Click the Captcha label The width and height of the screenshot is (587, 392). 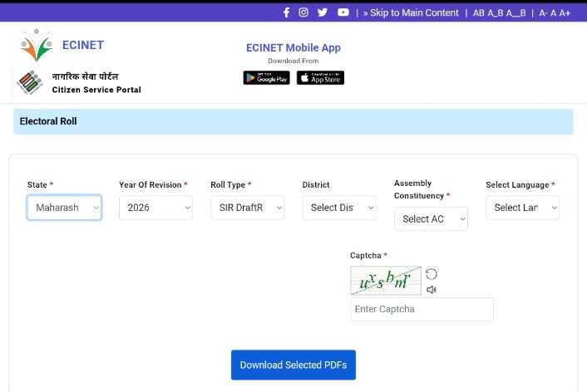[x=366, y=256]
